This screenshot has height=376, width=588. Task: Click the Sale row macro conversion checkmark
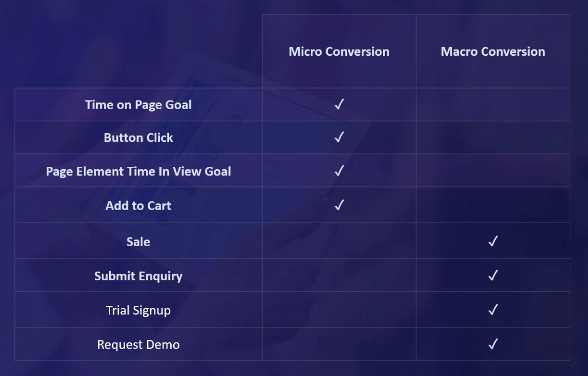click(493, 241)
